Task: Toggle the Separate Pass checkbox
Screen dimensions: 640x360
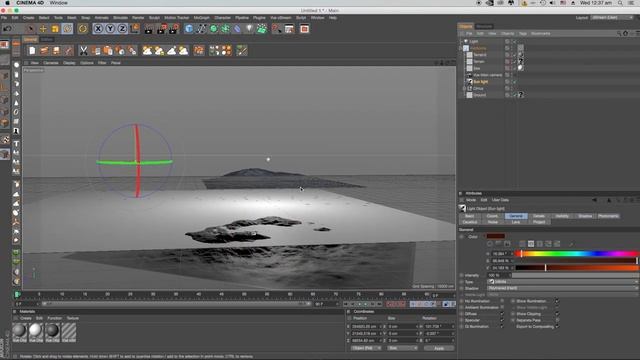Action: point(556,320)
